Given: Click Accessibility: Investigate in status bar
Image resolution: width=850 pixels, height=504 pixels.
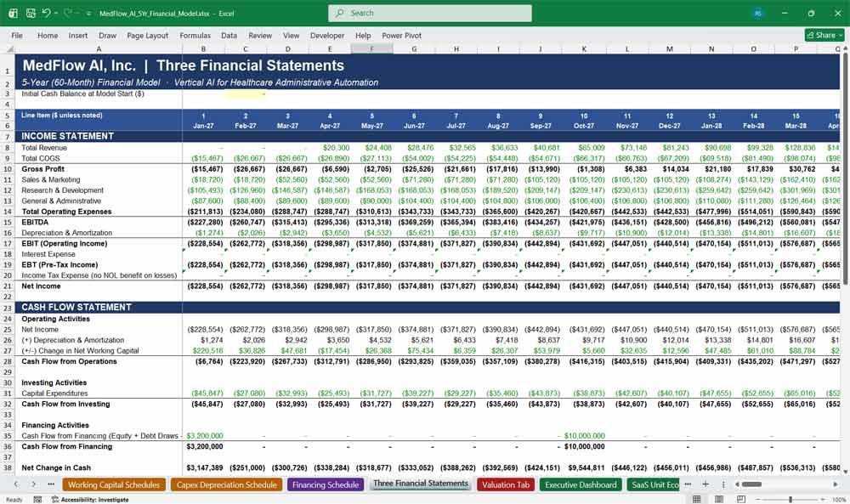Looking at the screenshot, I should tap(90, 499).
